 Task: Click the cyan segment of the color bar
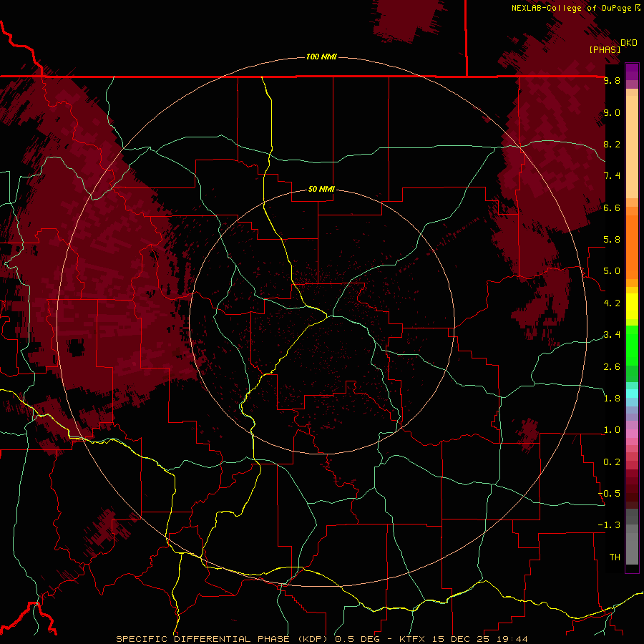click(x=632, y=394)
